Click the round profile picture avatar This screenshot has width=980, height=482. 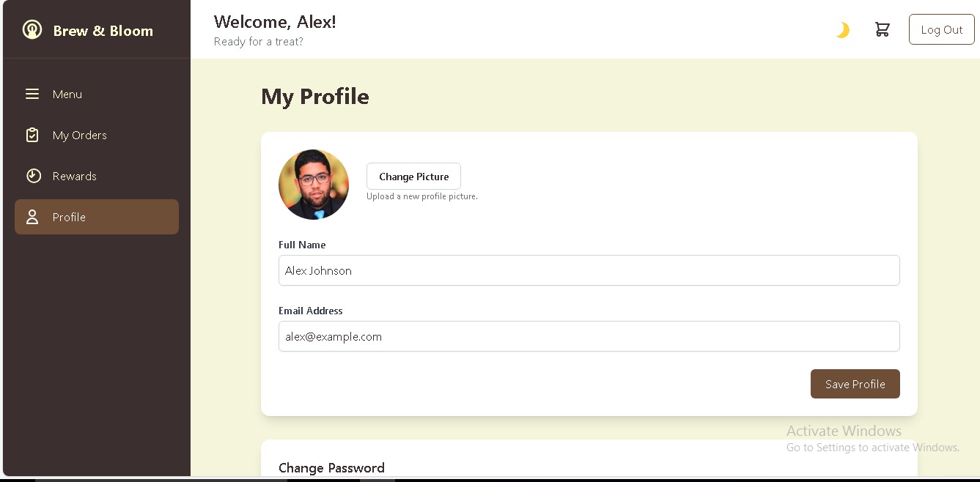[314, 185]
